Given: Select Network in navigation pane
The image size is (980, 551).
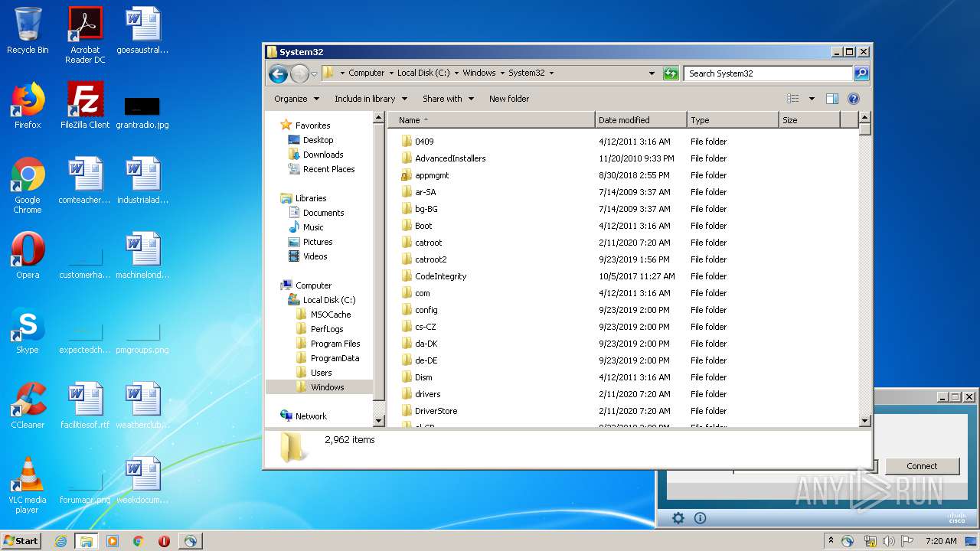Looking at the screenshot, I should tap(311, 416).
